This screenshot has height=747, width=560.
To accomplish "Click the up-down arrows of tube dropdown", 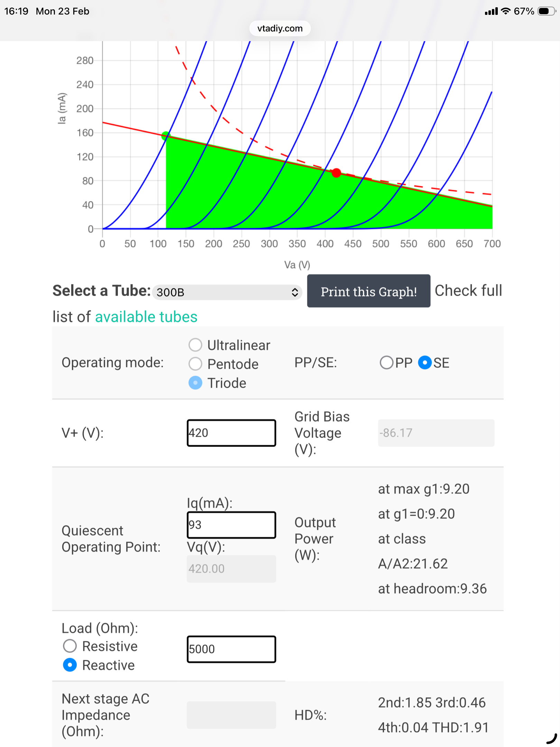I will (x=295, y=292).
